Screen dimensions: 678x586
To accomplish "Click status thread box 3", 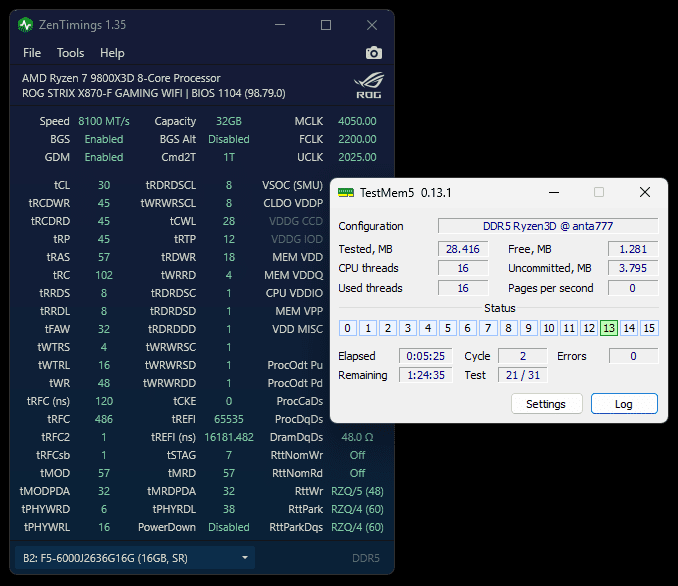I will click(x=408, y=328).
